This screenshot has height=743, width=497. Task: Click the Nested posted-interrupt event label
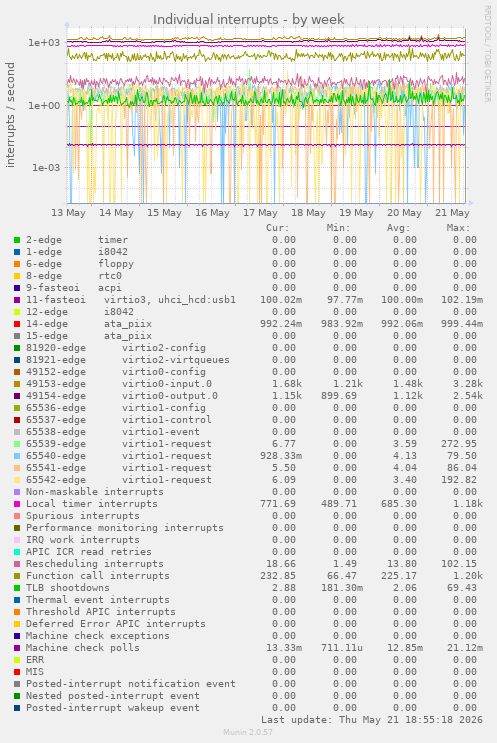(x=113, y=696)
